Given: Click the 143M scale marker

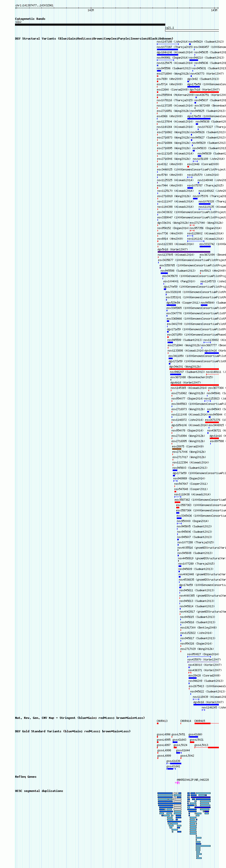Looking at the screenshot, I should click(x=214, y=10).
